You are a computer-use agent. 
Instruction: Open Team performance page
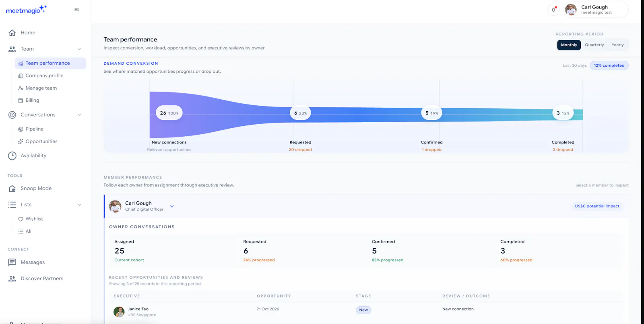(x=50, y=63)
